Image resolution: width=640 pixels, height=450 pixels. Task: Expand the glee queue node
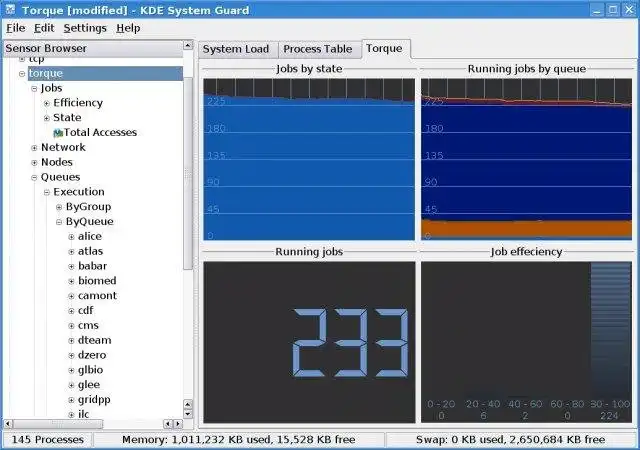[71, 385]
